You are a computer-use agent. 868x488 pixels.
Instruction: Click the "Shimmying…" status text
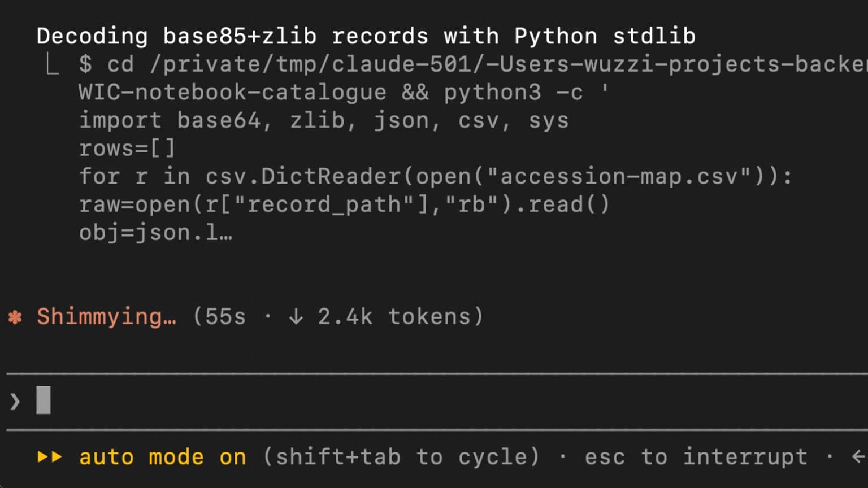pos(107,317)
